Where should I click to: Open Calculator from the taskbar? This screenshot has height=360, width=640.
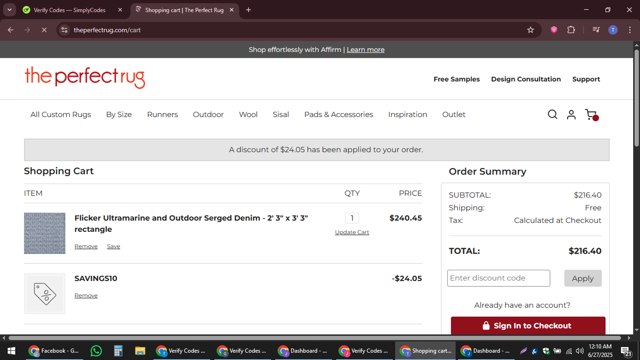[118, 351]
